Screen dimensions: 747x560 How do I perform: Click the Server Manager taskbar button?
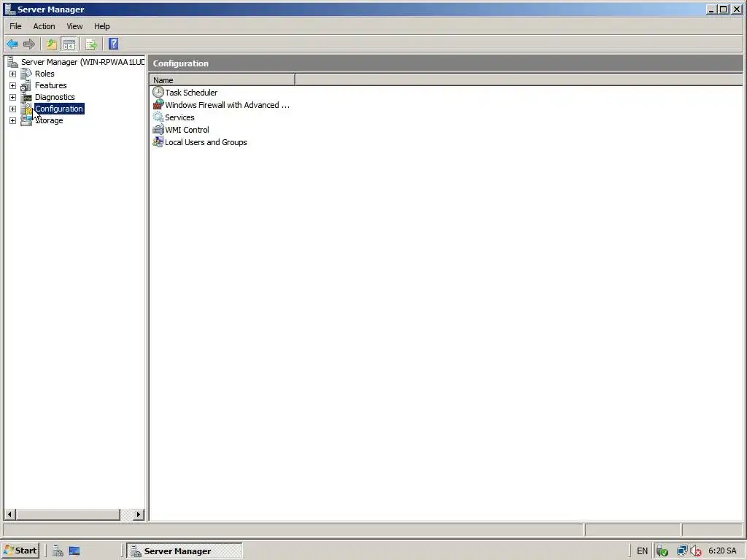(185, 551)
